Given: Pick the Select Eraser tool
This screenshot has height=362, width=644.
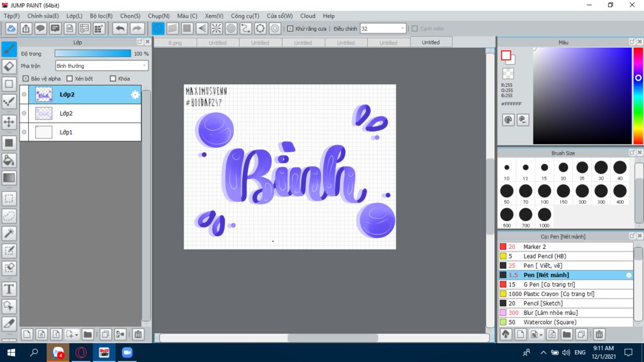Looking at the screenshot, I should 9,268.
